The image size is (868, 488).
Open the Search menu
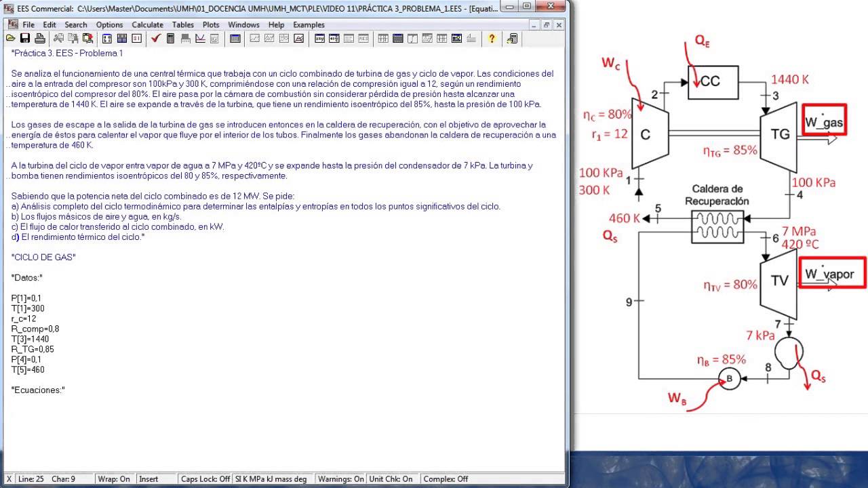[x=76, y=24]
